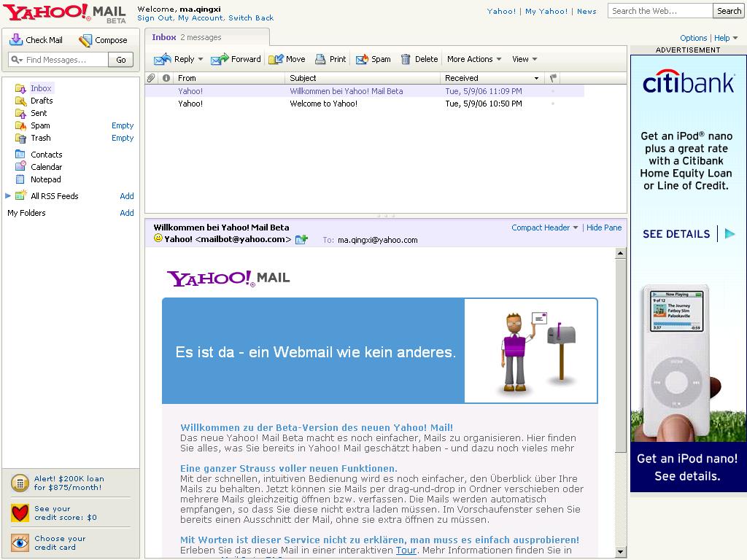Click the priority info column header icon
This screenshot has height=560, width=747.
click(x=166, y=77)
